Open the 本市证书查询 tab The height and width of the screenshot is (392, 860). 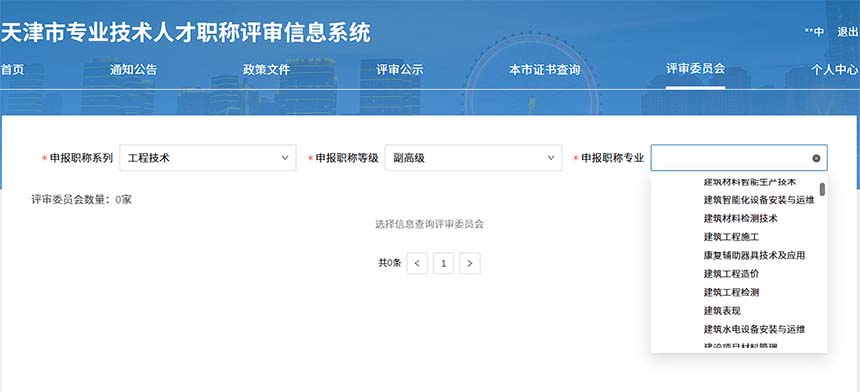544,70
